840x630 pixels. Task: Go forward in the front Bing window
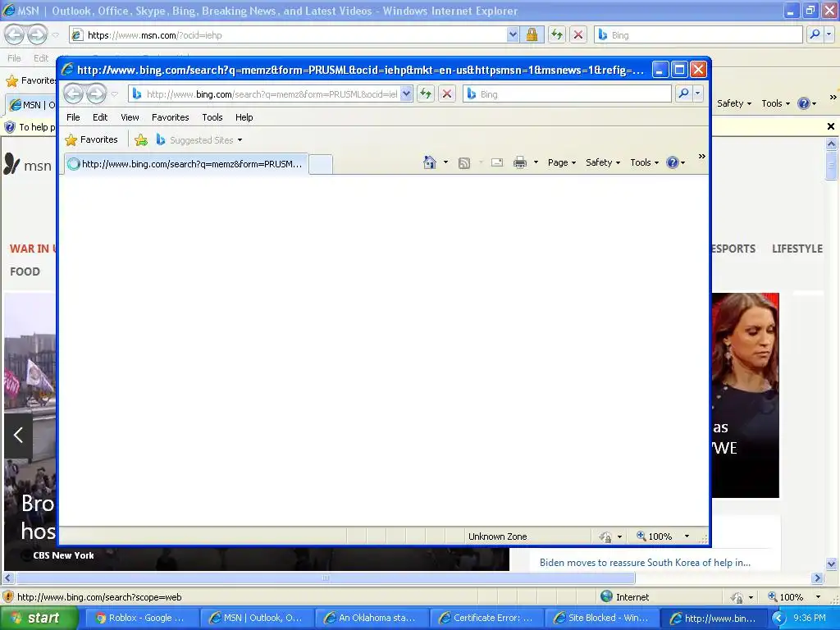coord(96,94)
